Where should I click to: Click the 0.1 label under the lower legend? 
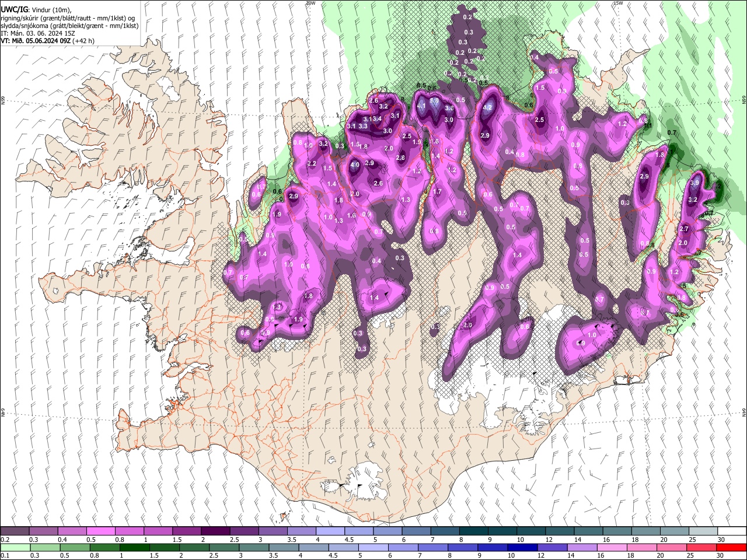click(5, 555)
